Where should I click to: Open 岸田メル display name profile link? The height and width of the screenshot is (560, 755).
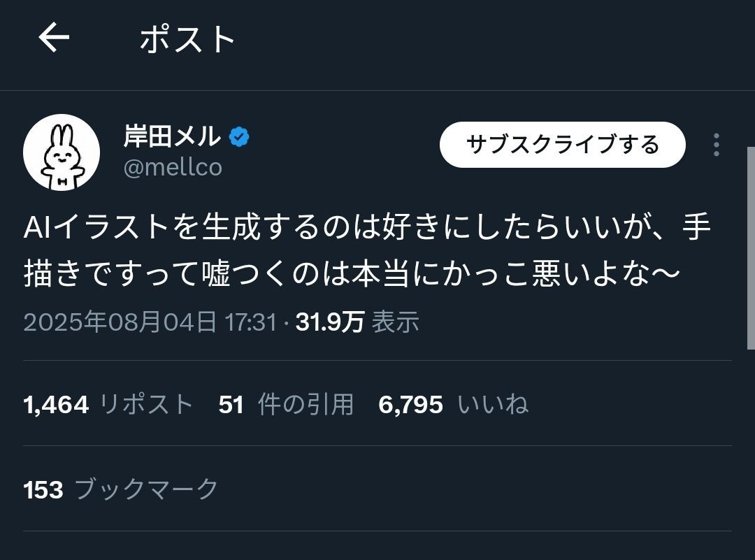(x=172, y=137)
